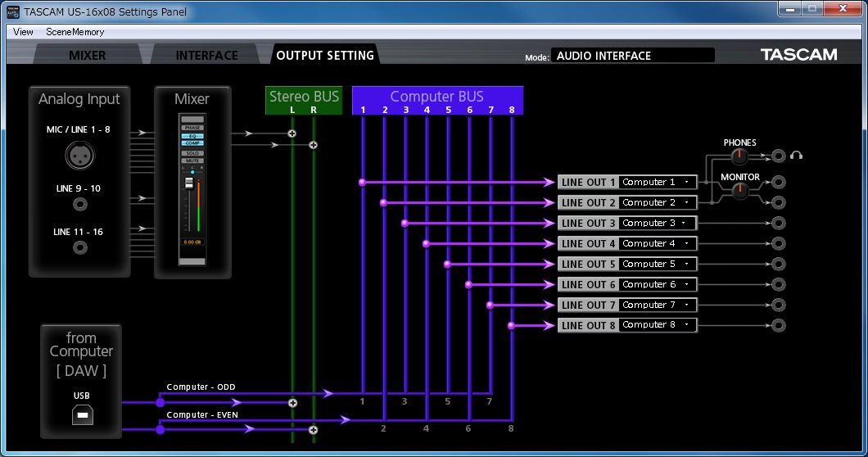Click the LINE OUT 1 label
The height and width of the screenshot is (457, 868).
click(x=588, y=183)
